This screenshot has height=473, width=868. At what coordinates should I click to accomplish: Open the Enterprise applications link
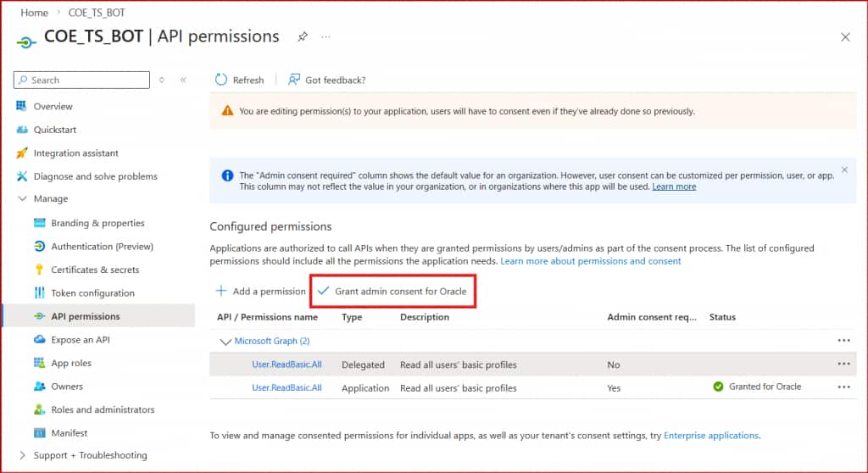[710, 436]
